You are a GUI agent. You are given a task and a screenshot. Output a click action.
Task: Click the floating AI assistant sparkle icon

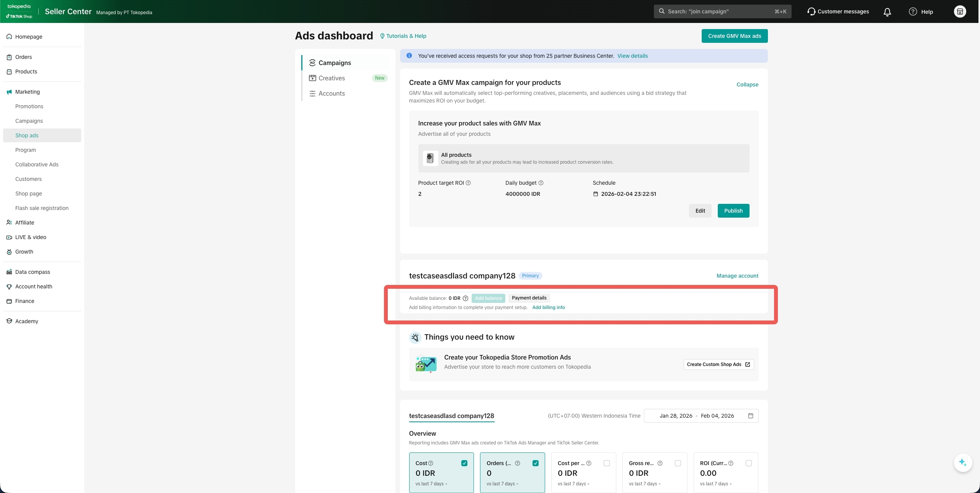tap(962, 462)
